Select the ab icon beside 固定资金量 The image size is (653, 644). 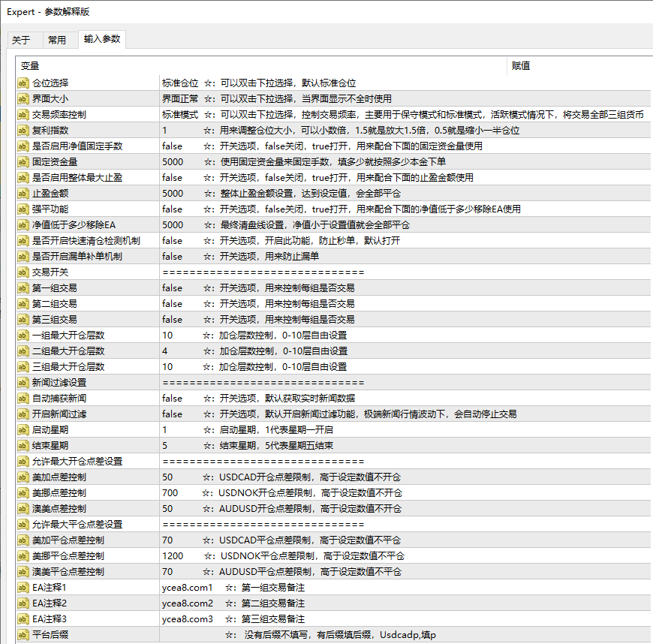(23, 162)
